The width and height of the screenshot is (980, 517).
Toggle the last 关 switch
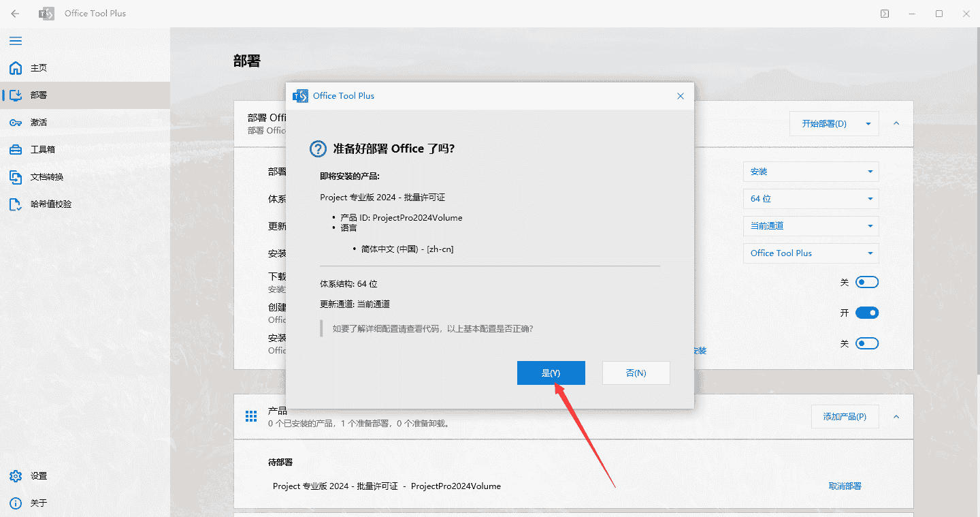tap(867, 343)
